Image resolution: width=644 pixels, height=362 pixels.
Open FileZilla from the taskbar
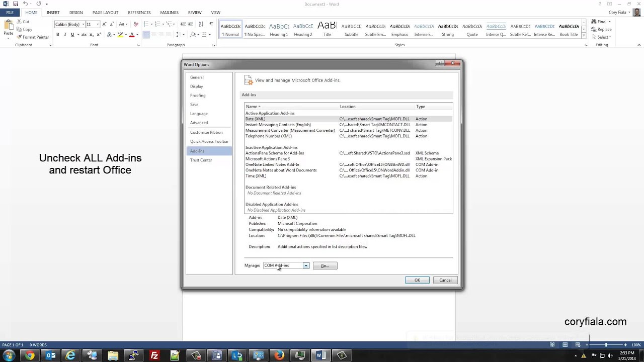(x=154, y=355)
